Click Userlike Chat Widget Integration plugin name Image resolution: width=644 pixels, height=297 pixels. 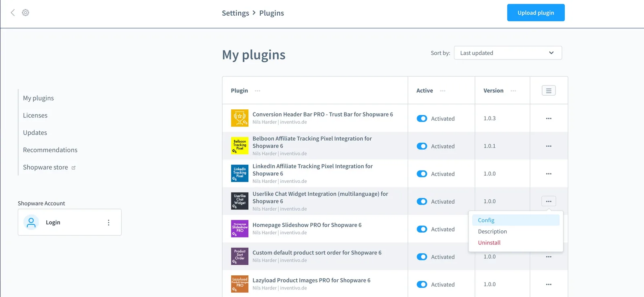click(x=320, y=197)
